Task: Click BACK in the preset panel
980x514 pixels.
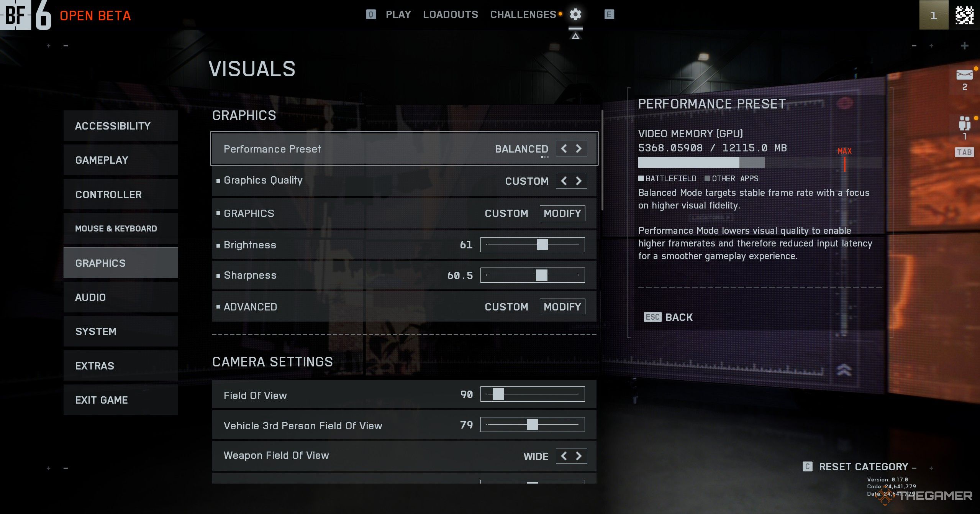Action: tap(679, 317)
